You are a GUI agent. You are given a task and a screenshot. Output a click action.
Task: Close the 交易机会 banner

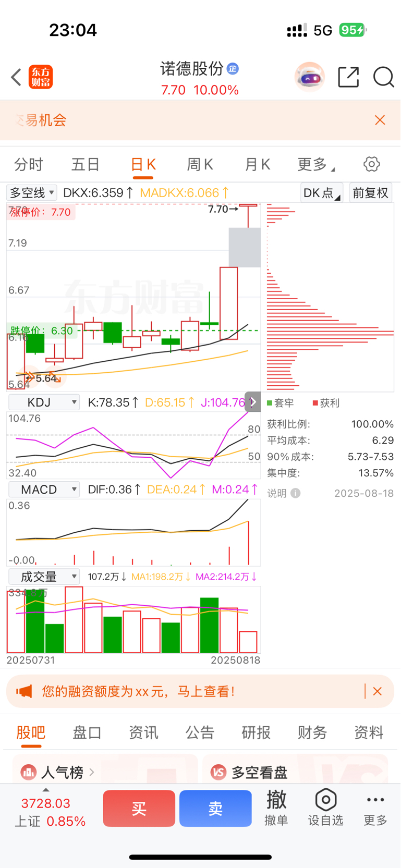tap(380, 120)
